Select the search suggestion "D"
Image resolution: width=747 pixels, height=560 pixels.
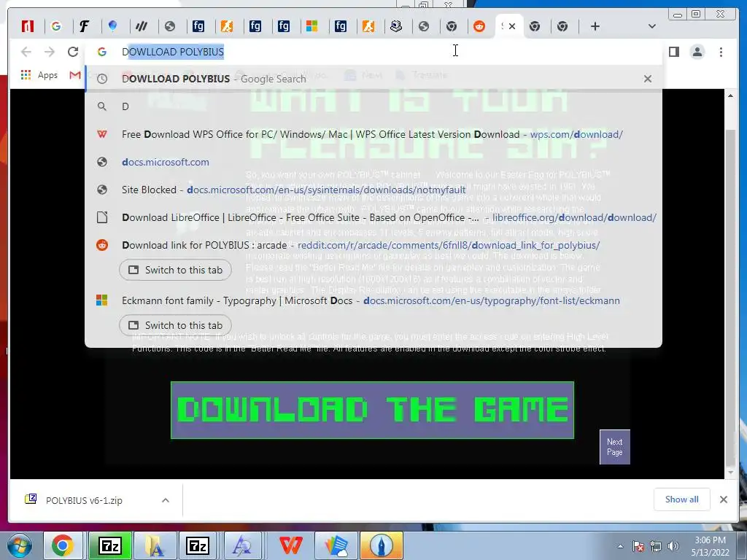373,106
